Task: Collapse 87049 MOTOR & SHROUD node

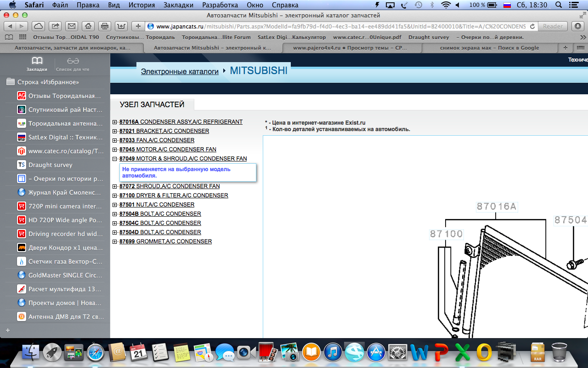Action: tap(115, 159)
